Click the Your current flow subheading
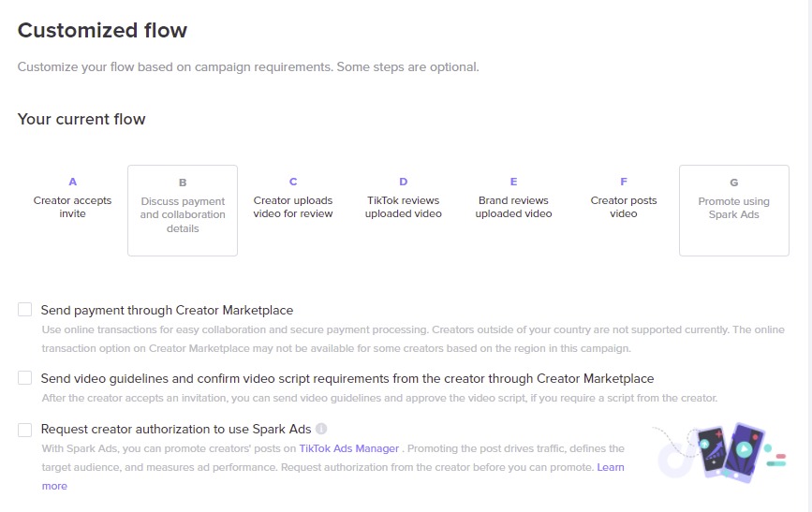 (81, 119)
